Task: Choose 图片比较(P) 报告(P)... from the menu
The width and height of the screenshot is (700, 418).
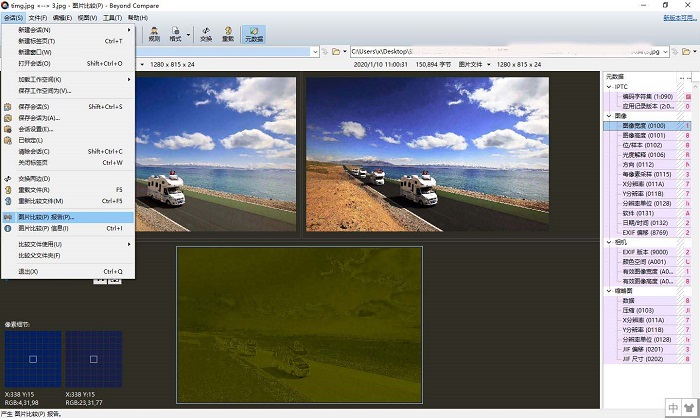Action: tap(47, 216)
